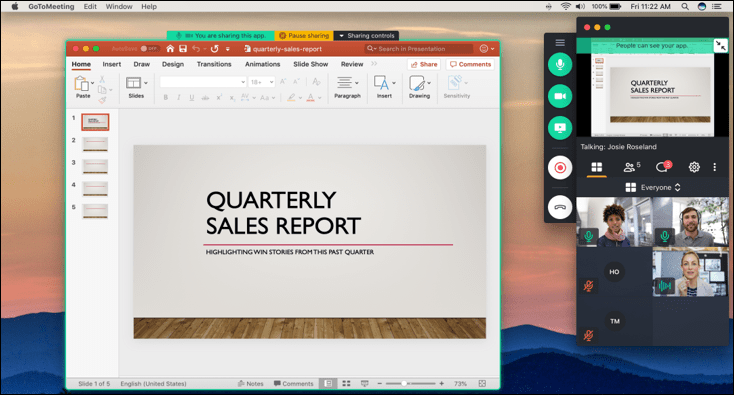
Task: Select slide 3 thumbnail in the panel
Action: click(95, 166)
